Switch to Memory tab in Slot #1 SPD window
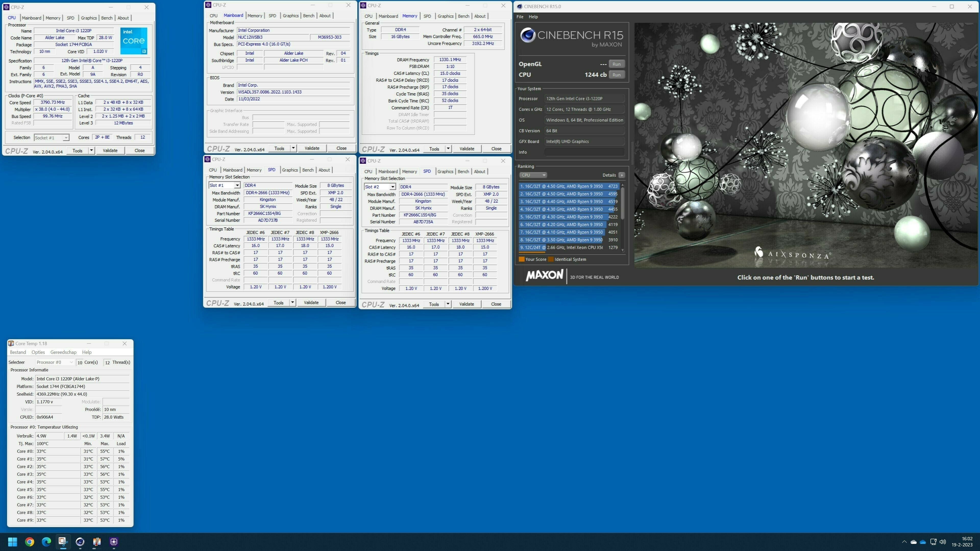 pyautogui.click(x=254, y=170)
